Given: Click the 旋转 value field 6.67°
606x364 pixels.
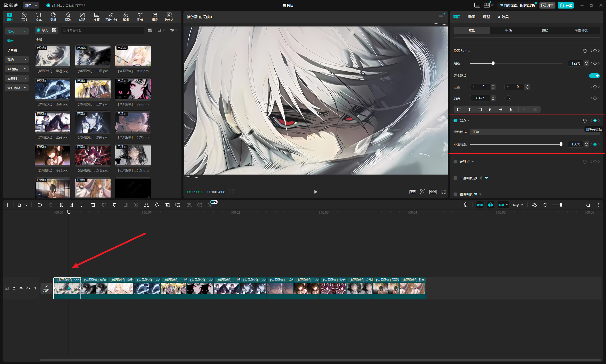Looking at the screenshot, I should tap(480, 98).
